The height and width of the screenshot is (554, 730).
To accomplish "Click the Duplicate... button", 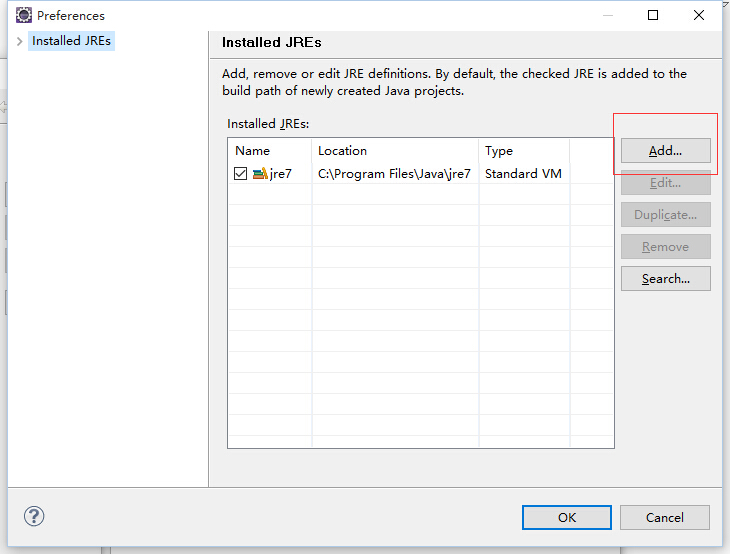I will pyautogui.click(x=665, y=215).
